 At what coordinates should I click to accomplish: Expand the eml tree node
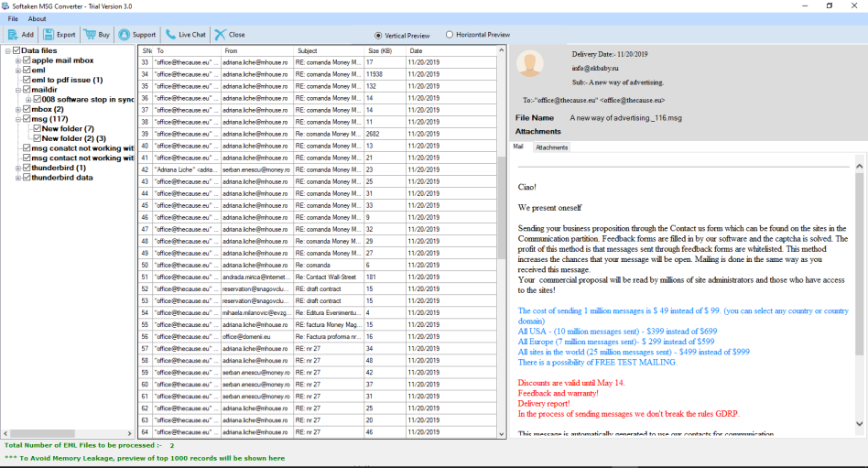tap(18, 71)
